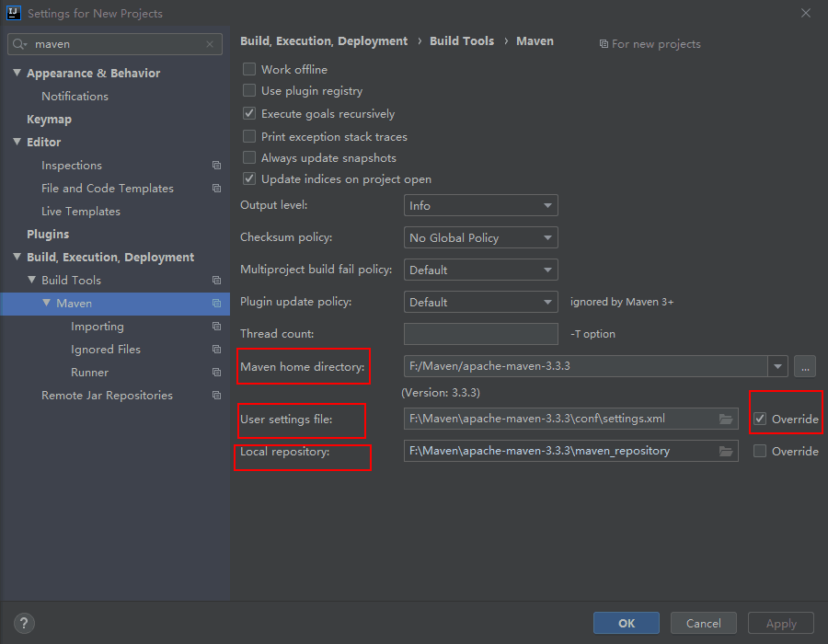Screen dimensions: 828x644
Task: Open Keymap settings page
Action: pyautogui.click(x=49, y=120)
